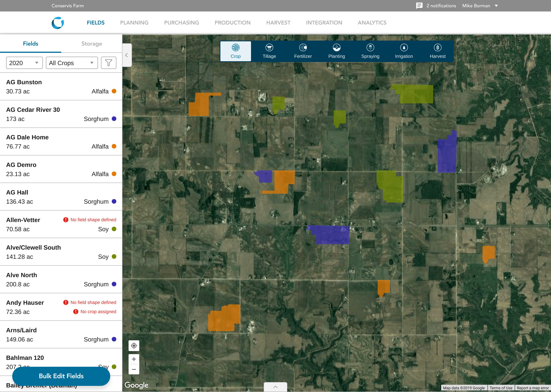Open the INTEGRATION menu
The image size is (551, 392).
coord(324,23)
